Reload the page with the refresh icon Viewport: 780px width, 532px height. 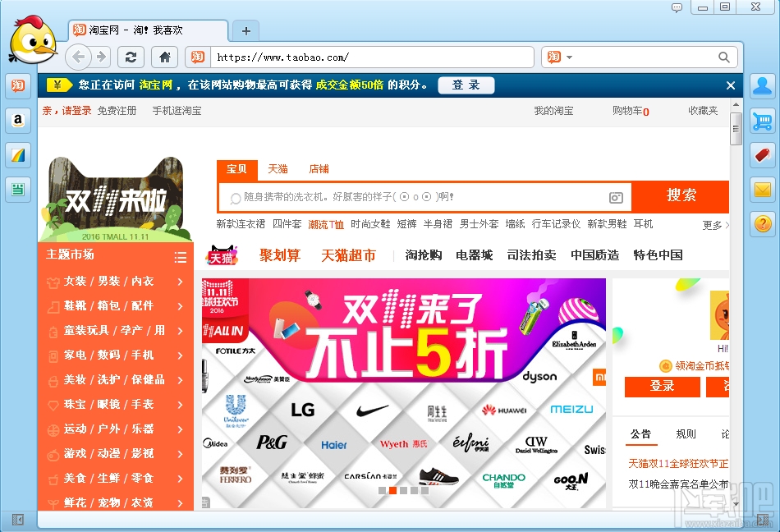click(x=131, y=57)
